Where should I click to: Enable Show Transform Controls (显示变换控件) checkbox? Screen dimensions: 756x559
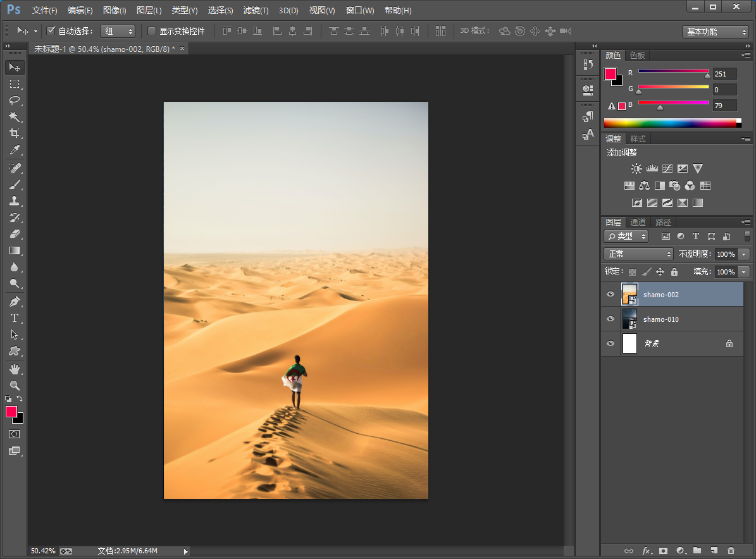pyautogui.click(x=151, y=31)
